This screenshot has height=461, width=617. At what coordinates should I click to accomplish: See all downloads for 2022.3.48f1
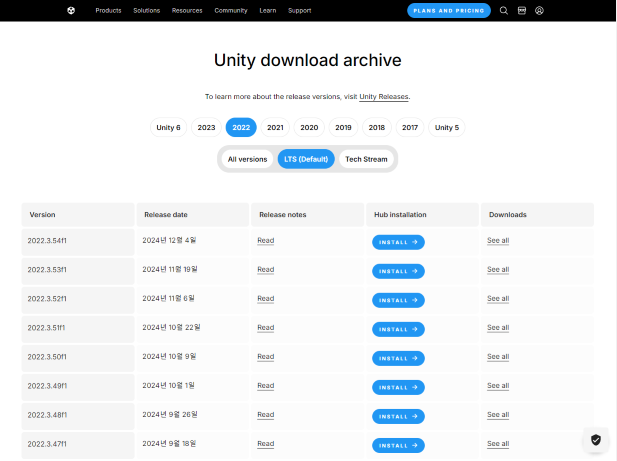pyautogui.click(x=498, y=415)
